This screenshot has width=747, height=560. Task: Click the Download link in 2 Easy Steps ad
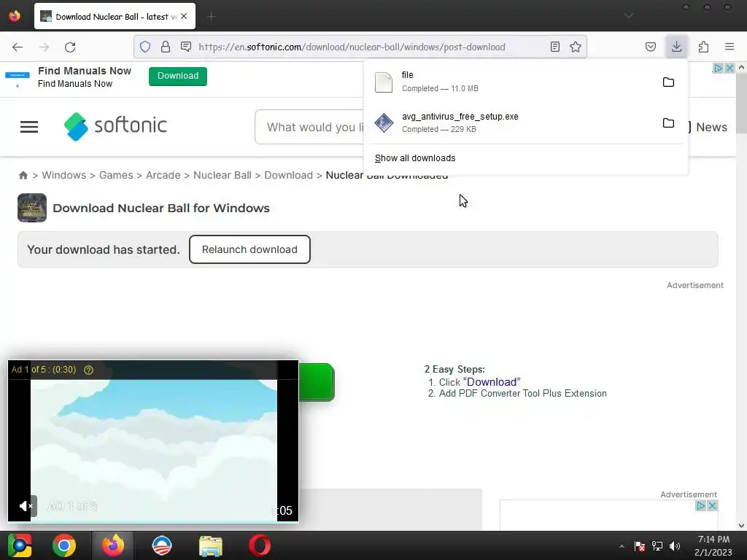(x=492, y=382)
